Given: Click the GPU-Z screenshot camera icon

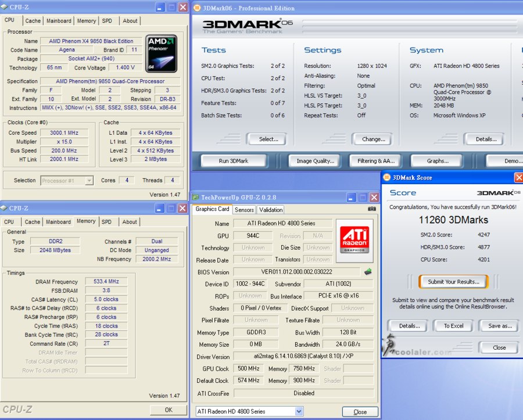Looking at the screenshot, I should click(371, 209).
